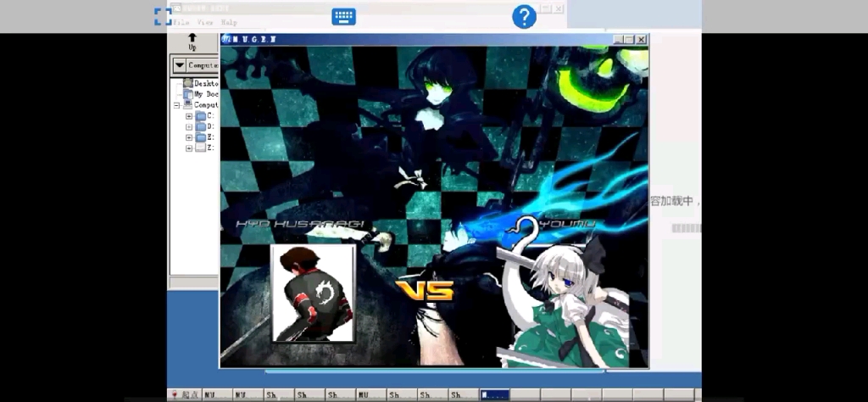Image resolution: width=868 pixels, height=402 pixels.
Task: Expand the D: drive tree node
Action: 189,126
